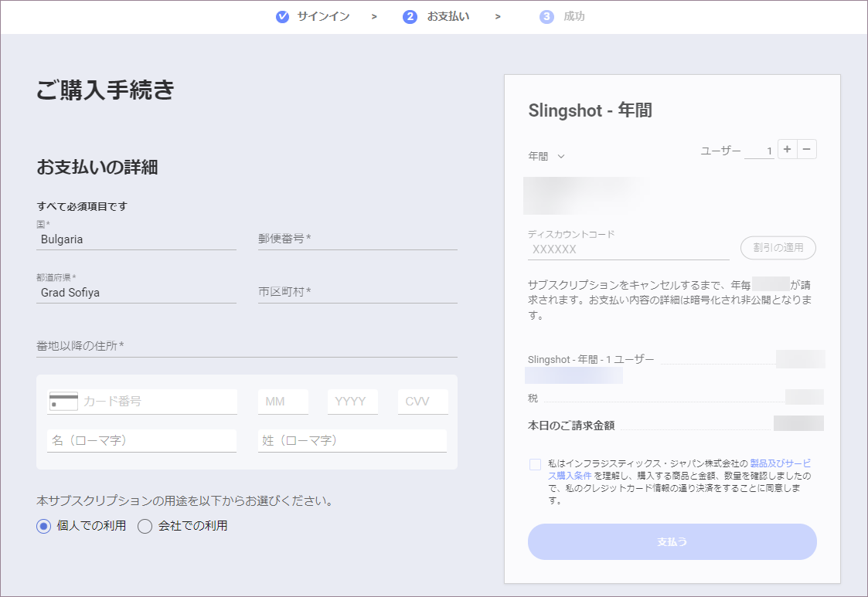Click the サインイン checkmark step icon
Screen dimensions: 868x597
(282, 16)
